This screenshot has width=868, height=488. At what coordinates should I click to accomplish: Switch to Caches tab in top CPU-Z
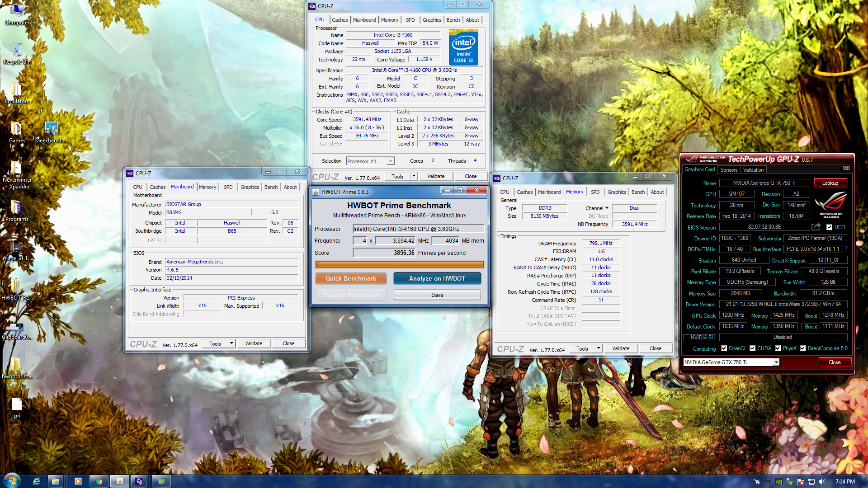[340, 20]
